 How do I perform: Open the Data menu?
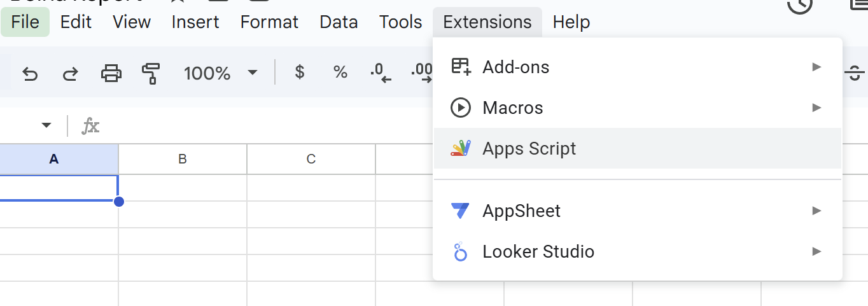point(339,22)
